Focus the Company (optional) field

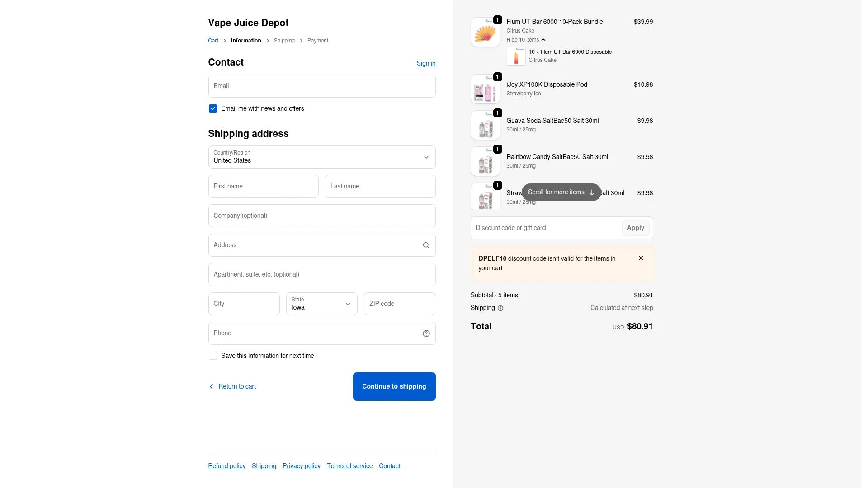321,216
